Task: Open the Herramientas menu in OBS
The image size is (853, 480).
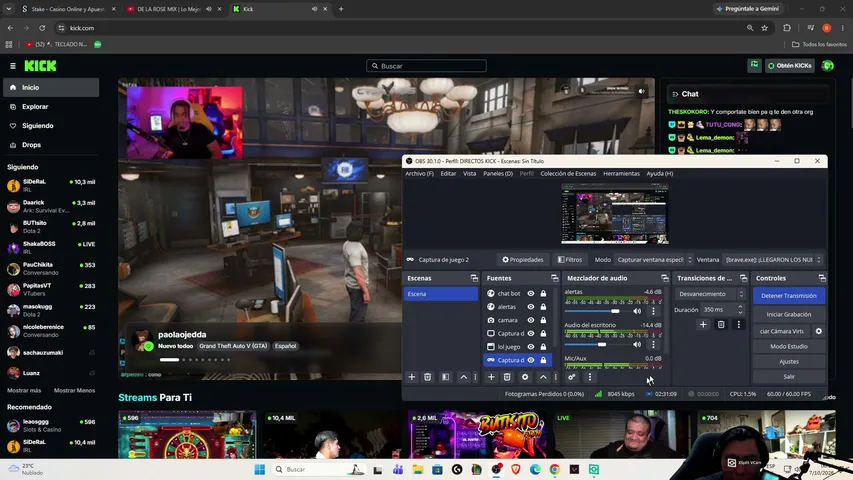Action: (x=621, y=174)
